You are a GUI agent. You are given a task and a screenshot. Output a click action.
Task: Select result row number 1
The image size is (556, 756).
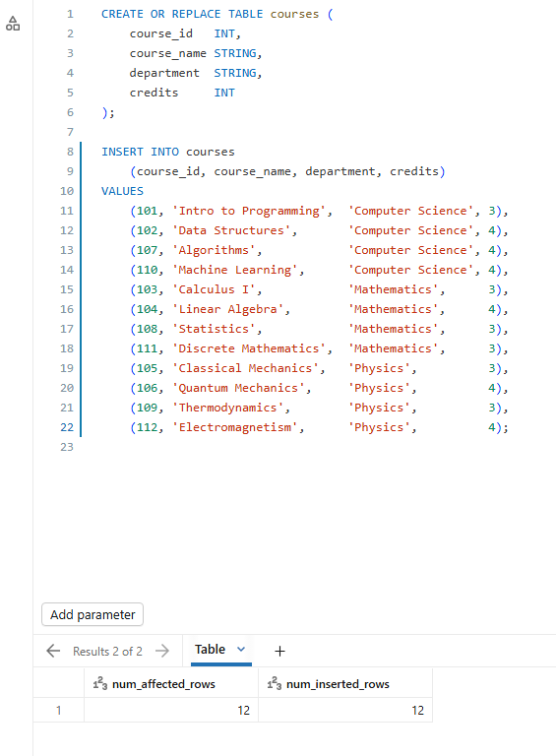pyautogui.click(x=58, y=710)
